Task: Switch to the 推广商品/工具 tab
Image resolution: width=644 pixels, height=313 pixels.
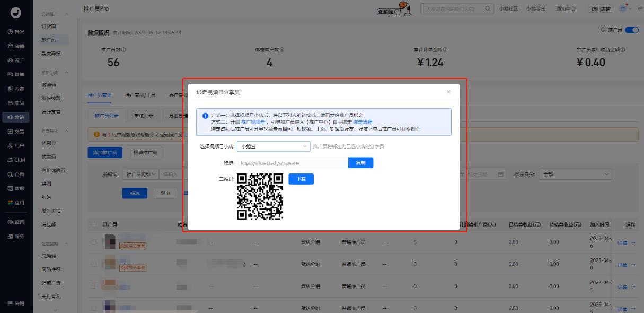Action: (x=140, y=95)
